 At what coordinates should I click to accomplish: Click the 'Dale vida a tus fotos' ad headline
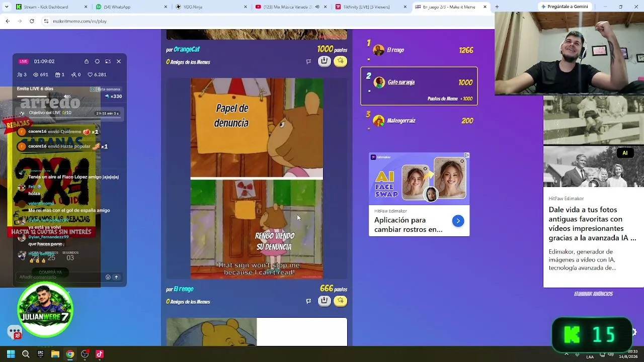coord(593,224)
